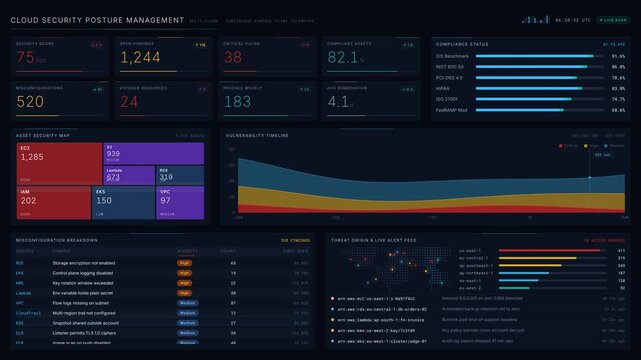Screen dimensions: 641x360
Task: Click 'Key rotation window exceeded' finding
Action: 83,283
